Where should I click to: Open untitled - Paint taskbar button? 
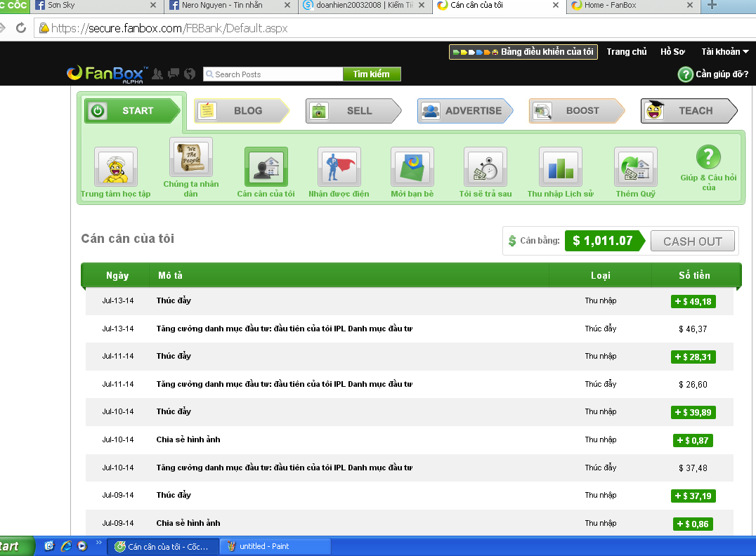[275, 546]
